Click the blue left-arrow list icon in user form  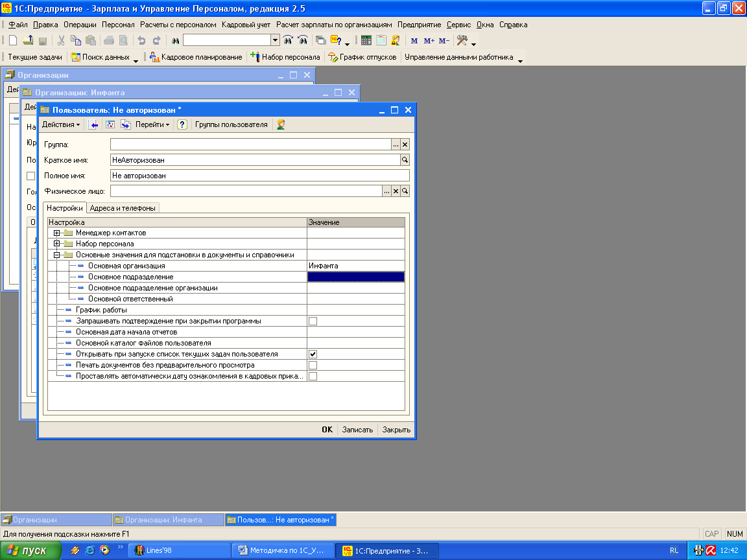[94, 124]
